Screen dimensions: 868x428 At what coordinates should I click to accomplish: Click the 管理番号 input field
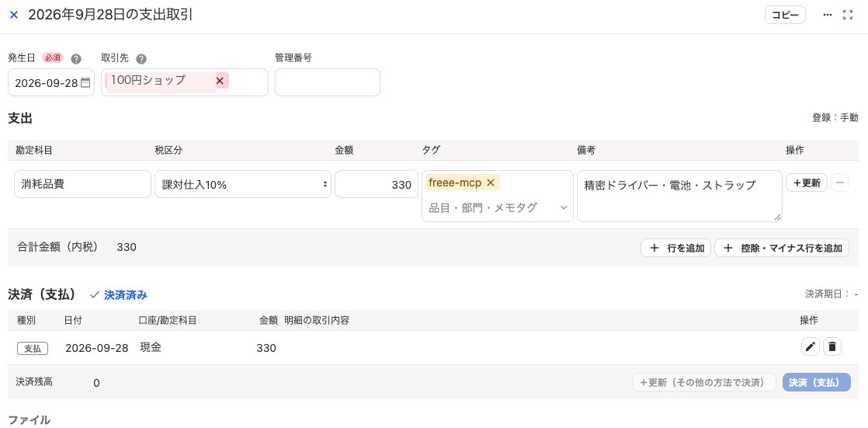327,82
